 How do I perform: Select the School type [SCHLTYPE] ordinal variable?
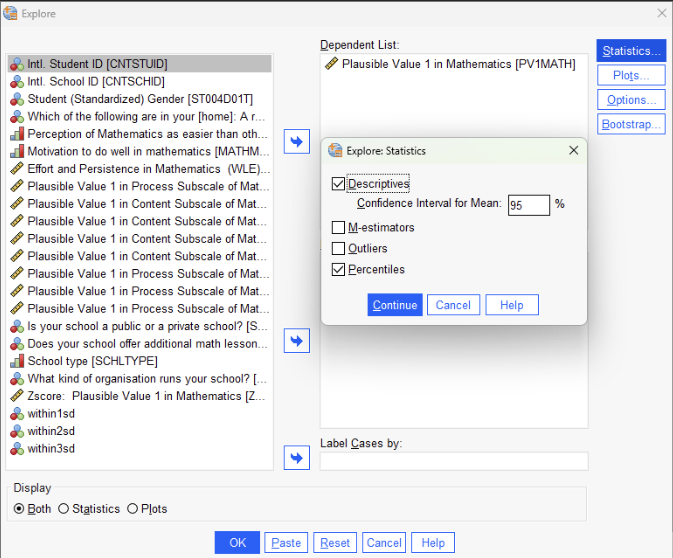coord(92,361)
